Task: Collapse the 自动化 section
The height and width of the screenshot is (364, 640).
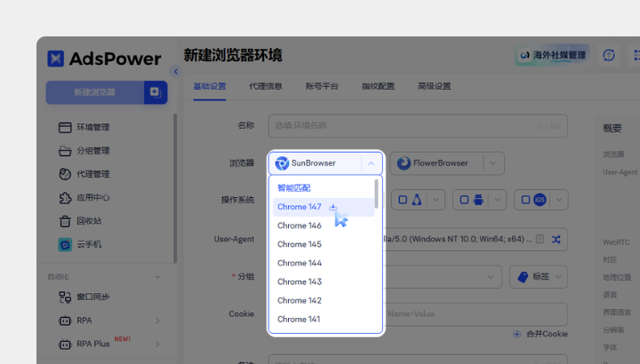Action: click(157, 277)
